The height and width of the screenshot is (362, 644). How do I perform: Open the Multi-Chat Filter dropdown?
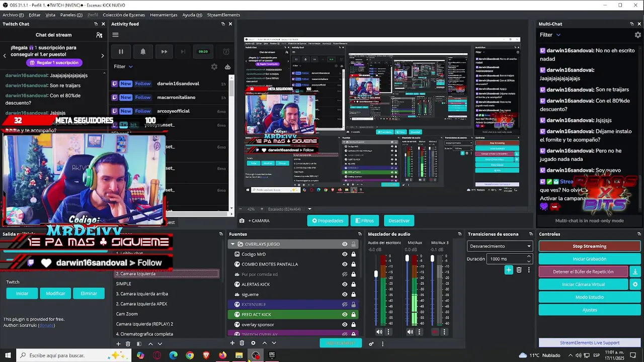(x=550, y=35)
